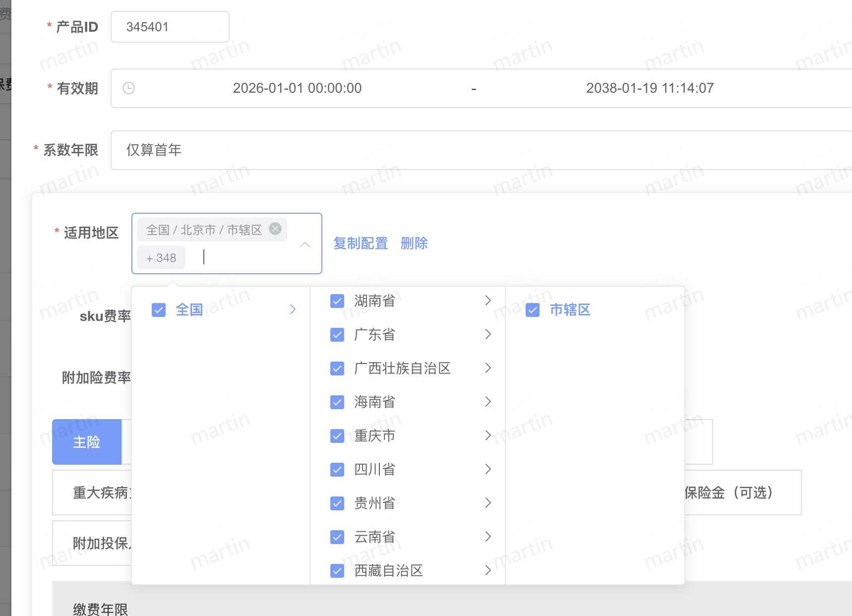Collapse the 适用地区 cascader with the up arrow
The image size is (852, 616).
coord(305,245)
